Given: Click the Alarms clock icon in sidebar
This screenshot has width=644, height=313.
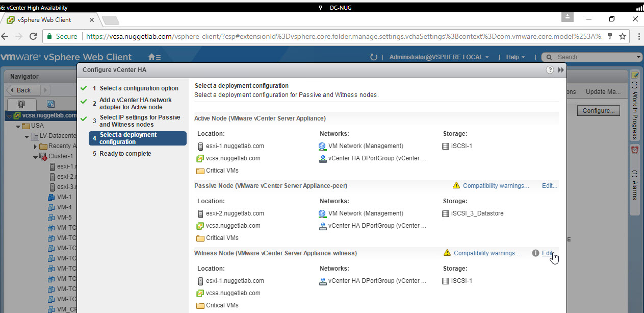Looking at the screenshot, I should (x=635, y=150).
